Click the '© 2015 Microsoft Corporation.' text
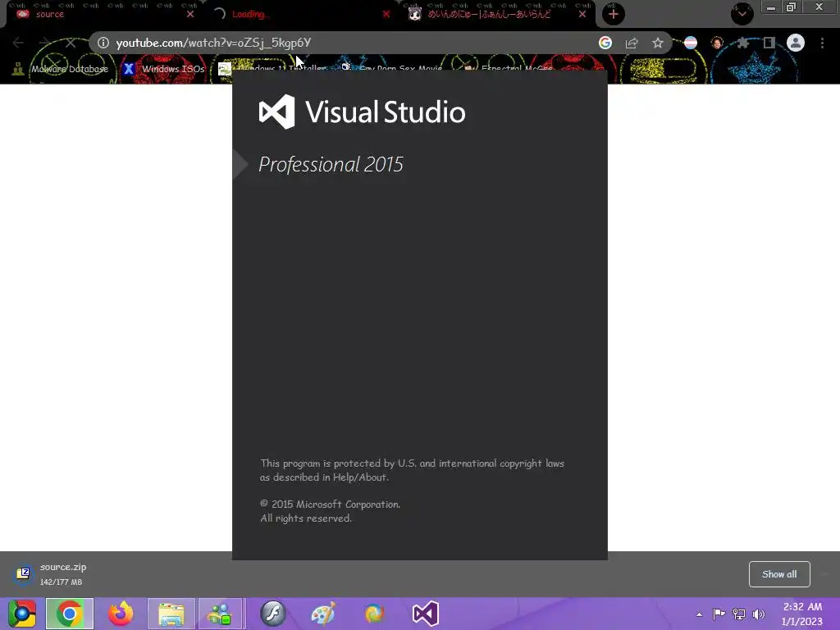Viewport: 840px width, 630px height. coord(330,504)
